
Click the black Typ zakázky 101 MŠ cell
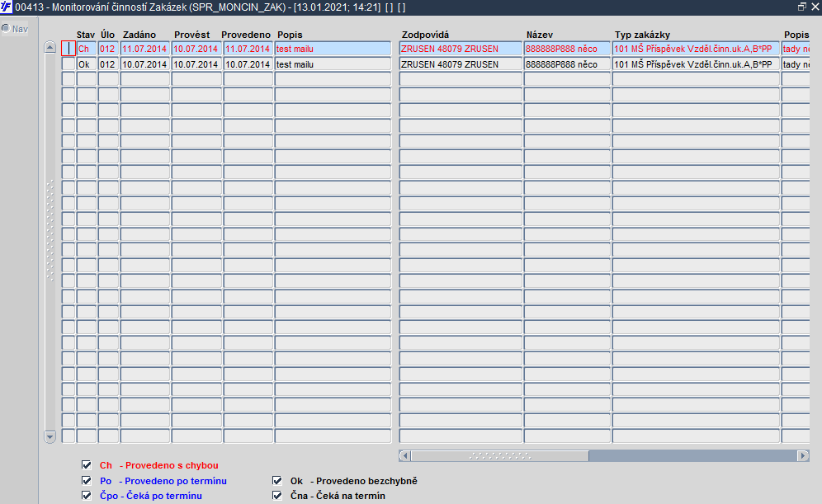coord(696,64)
